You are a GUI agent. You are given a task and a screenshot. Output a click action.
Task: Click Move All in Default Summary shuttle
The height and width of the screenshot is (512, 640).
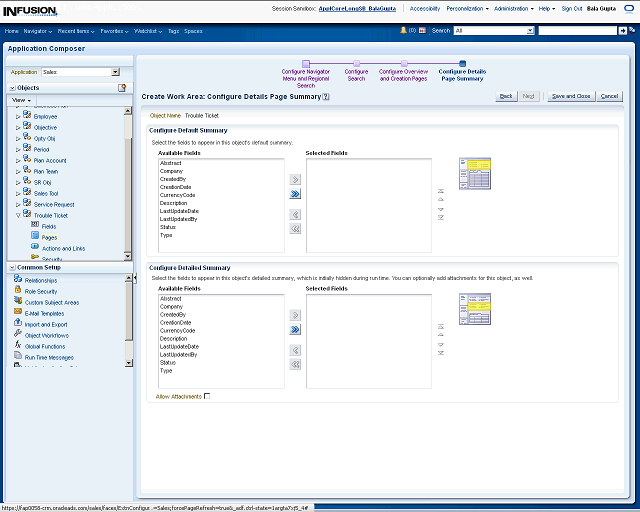(x=295, y=194)
